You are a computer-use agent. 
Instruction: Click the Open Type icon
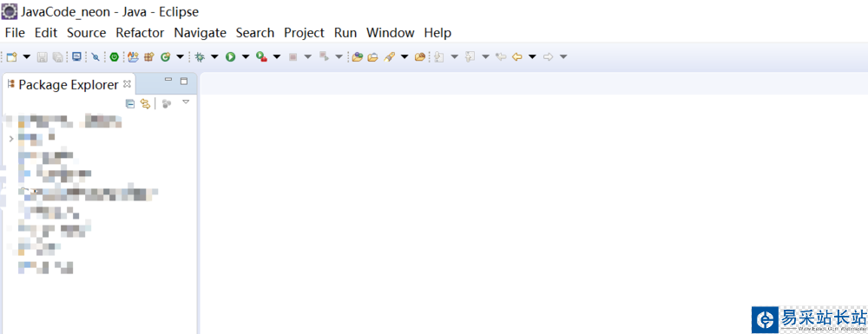coord(357,56)
